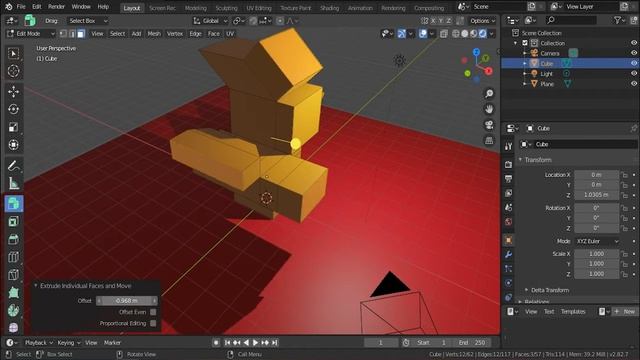Activate the Scale tool

(x=13, y=127)
